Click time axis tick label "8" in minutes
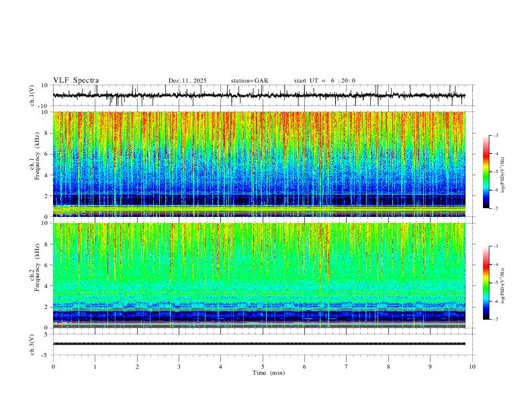The height and width of the screenshot is (411, 532). click(x=388, y=367)
